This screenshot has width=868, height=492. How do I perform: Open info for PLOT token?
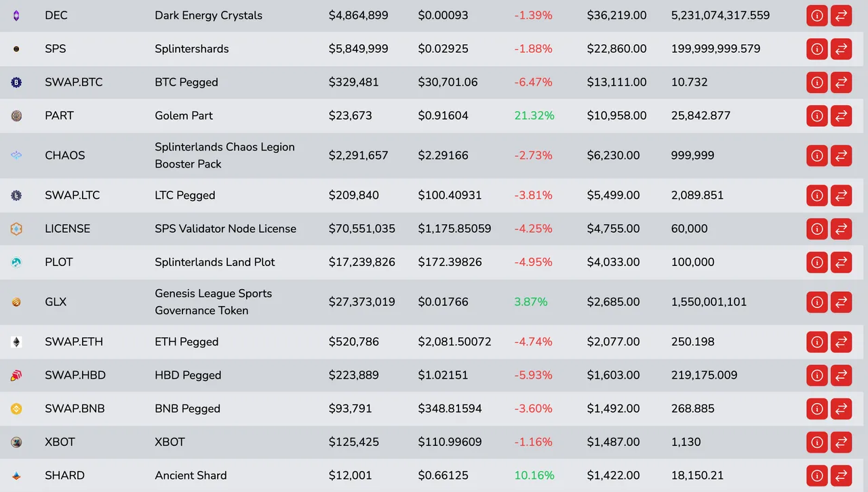point(817,262)
